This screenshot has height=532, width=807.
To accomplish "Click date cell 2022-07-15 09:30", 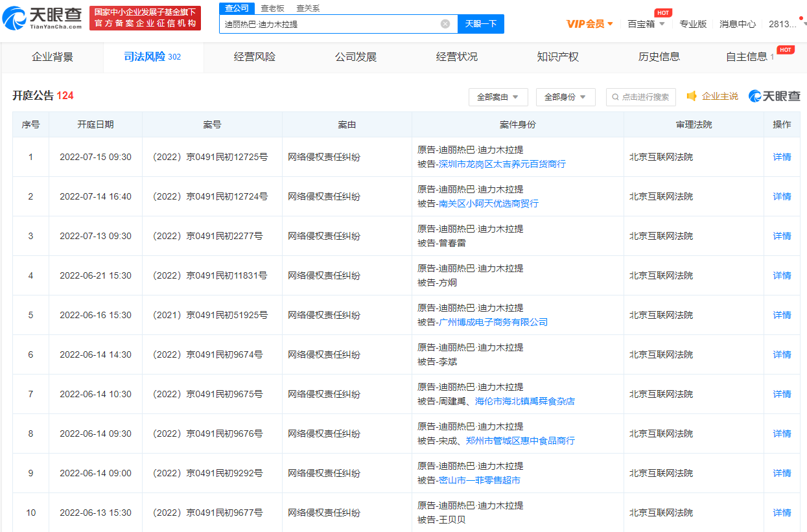I will [x=95, y=157].
